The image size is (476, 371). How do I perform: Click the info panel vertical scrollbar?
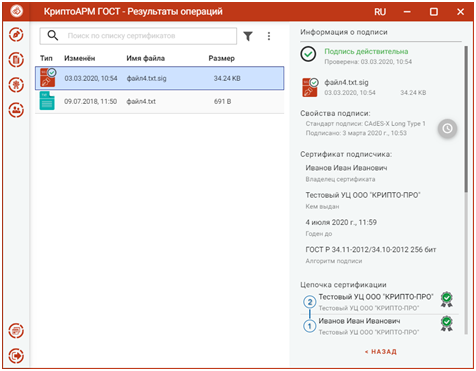tap(466, 119)
